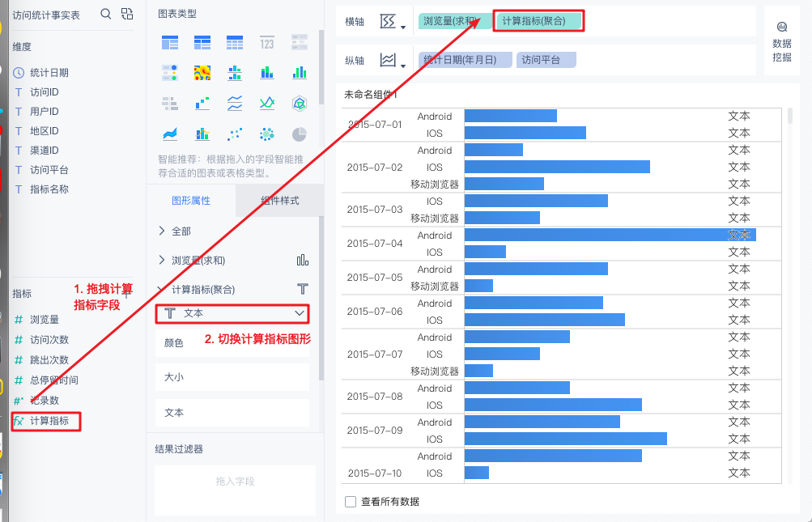This screenshot has height=522, width=812.
Task: Select the heat map chart type
Action: pos(202,73)
